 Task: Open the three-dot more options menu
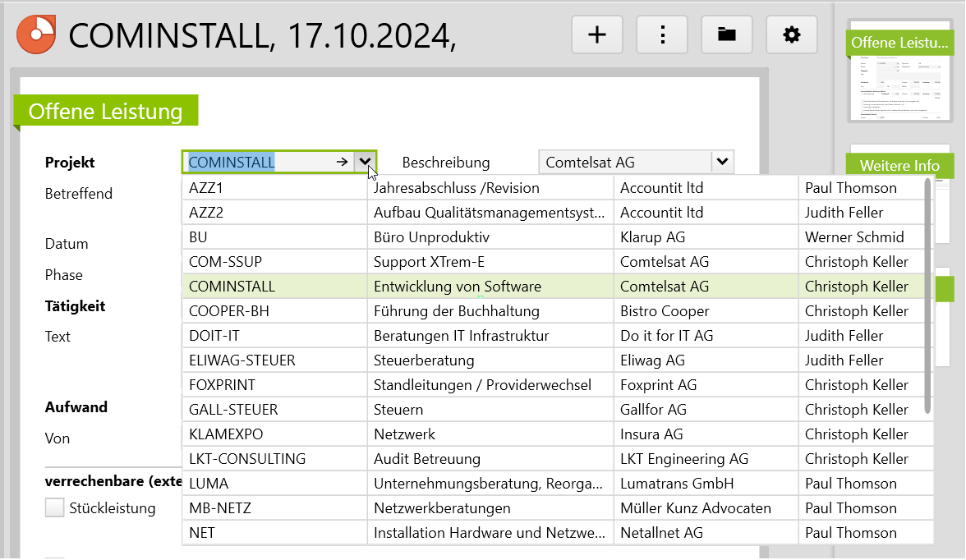pyautogui.click(x=661, y=34)
